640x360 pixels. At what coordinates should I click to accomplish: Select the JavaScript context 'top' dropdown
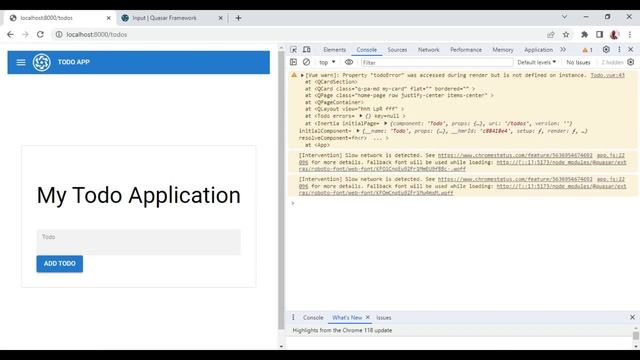click(327, 62)
